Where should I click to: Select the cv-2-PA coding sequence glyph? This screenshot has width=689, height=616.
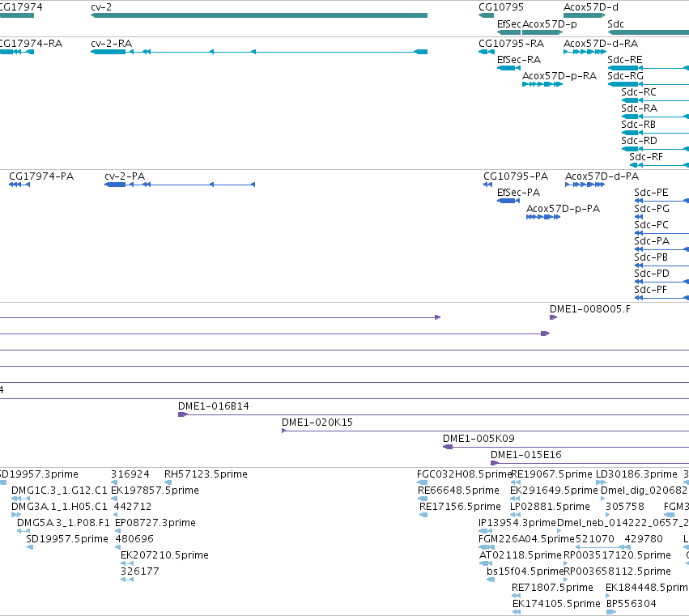[x=180, y=185]
